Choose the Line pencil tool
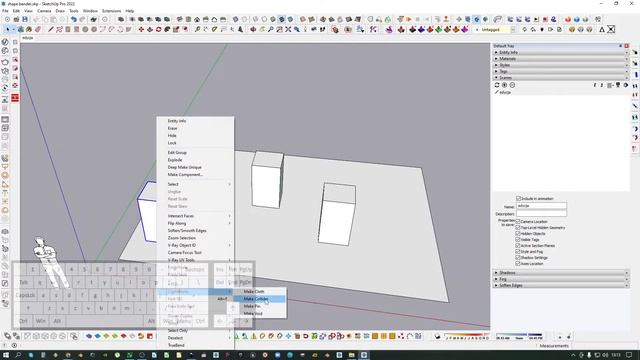This screenshot has width=640, height=360. click(51, 29)
